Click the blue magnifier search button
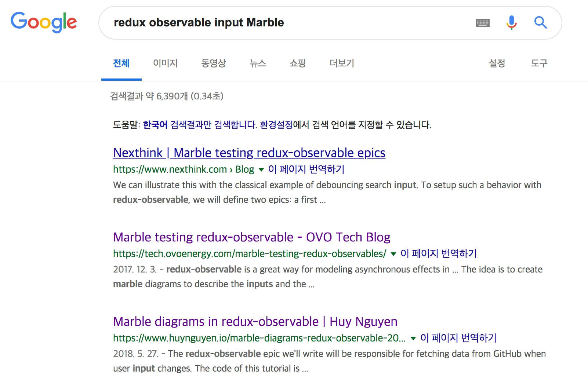588x380 pixels. 540,23
